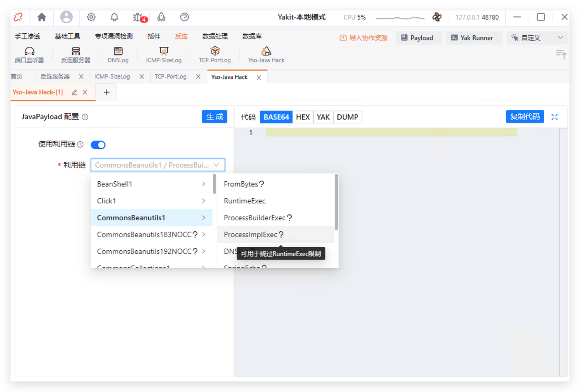Open the port listener tool (端口监听器)

(29, 55)
